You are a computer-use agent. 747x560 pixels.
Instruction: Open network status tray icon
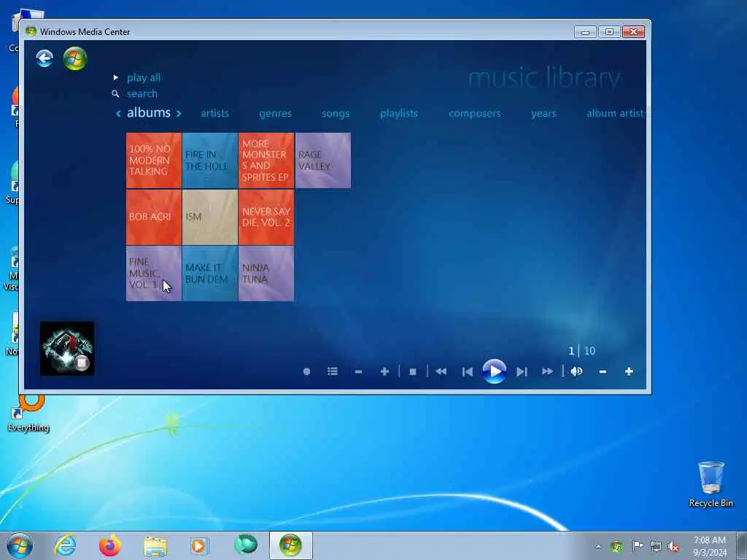click(x=656, y=546)
